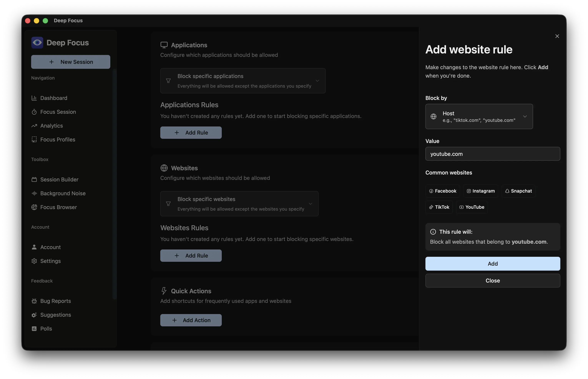Click the Polls chart icon

[x=34, y=328]
